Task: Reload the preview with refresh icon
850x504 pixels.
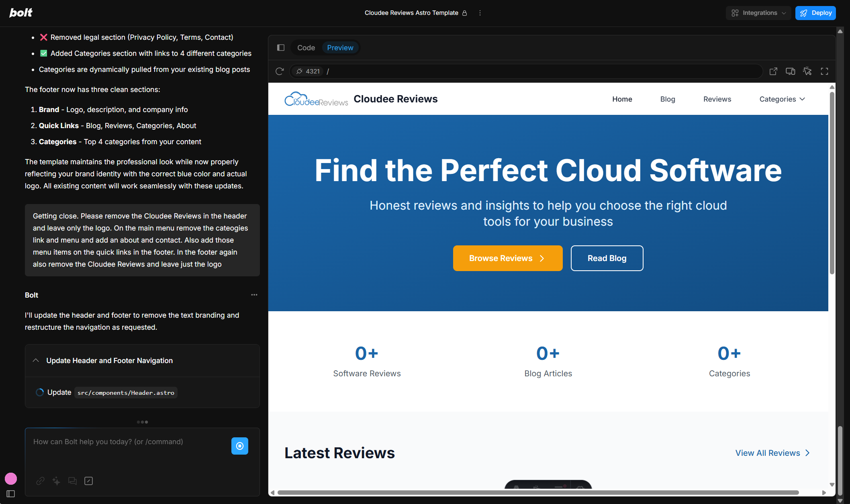Action: click(280, 71)
